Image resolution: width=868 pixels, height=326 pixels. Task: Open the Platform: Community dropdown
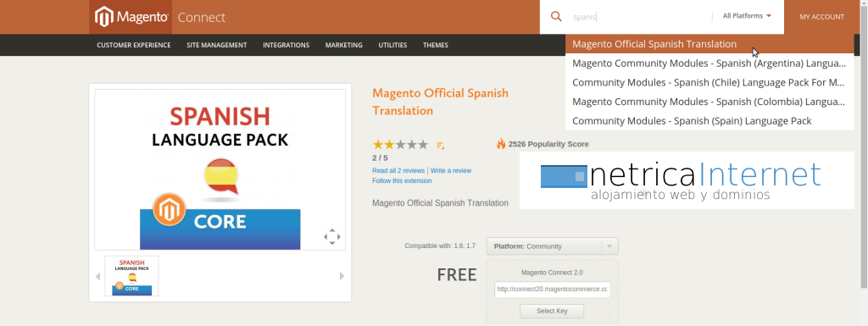click(x=553, y=246)
